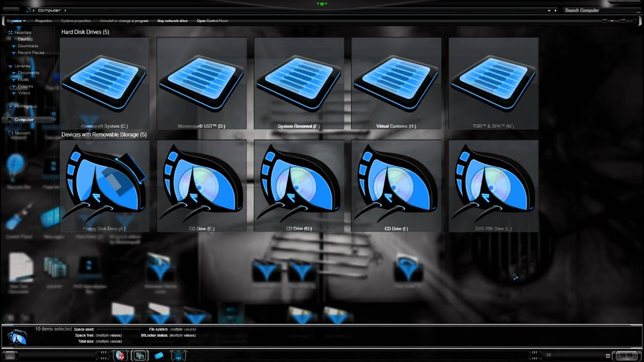Image resolution: width=644 pixels, height=362 pixels.
Task: Open the TGR & SPA (M:) drive
Action: pos(493,83)
